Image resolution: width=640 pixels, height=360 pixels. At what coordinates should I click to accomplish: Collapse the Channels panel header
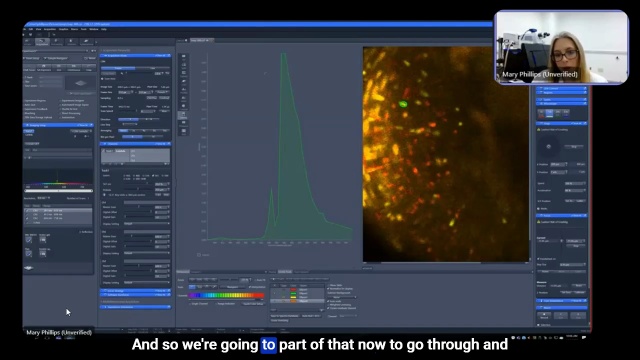[x=136, y=144]
